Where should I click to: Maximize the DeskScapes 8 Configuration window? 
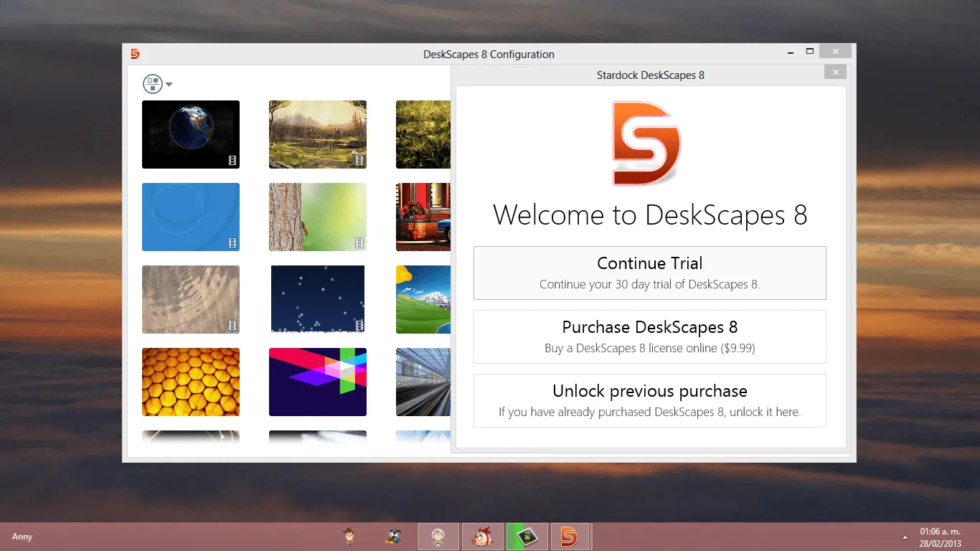click(810, 52)
